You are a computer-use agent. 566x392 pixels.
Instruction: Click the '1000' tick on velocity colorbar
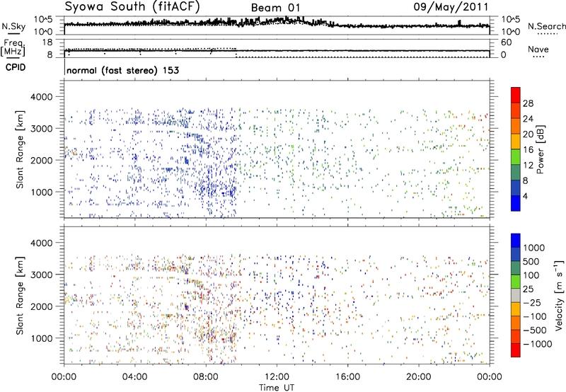click(534, 248)
